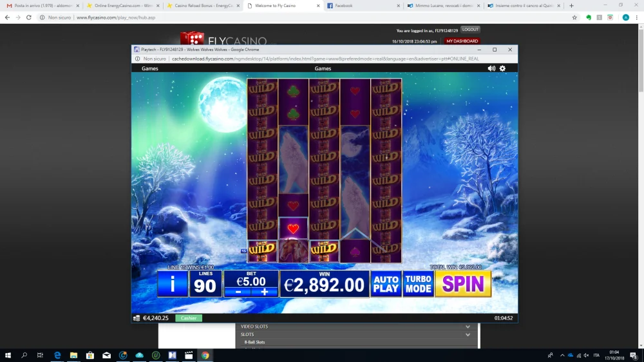644x362 pixels.
Task: Click the main browser address bar URL
Action: click(116, 17)
